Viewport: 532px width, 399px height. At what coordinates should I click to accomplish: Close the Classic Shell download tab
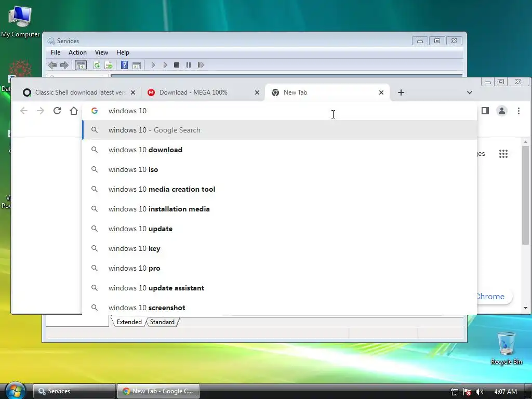click(133, 92)
